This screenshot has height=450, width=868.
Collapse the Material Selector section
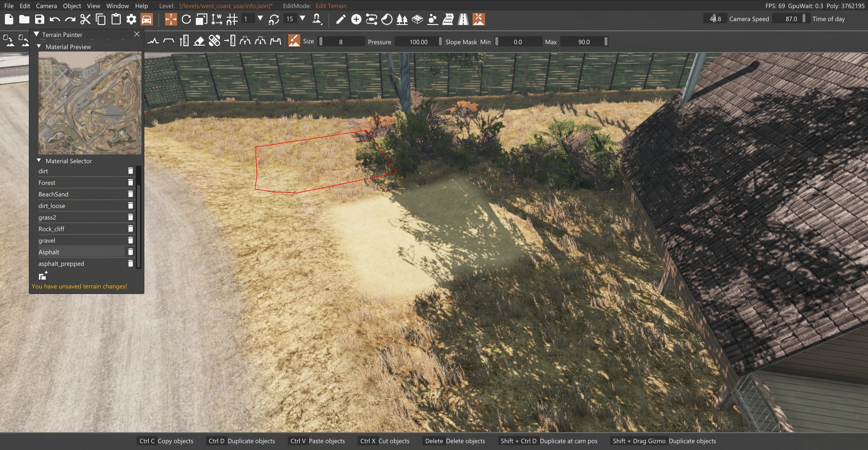(x=39, y=161)
